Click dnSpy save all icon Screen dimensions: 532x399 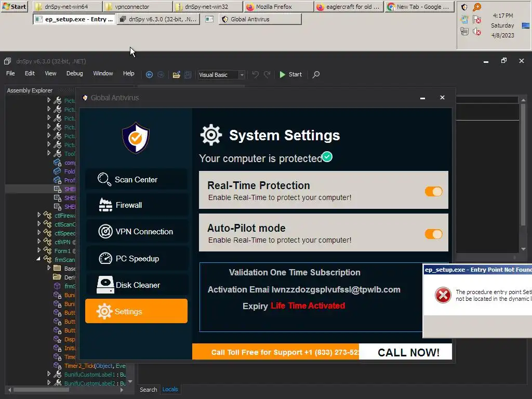188,75
